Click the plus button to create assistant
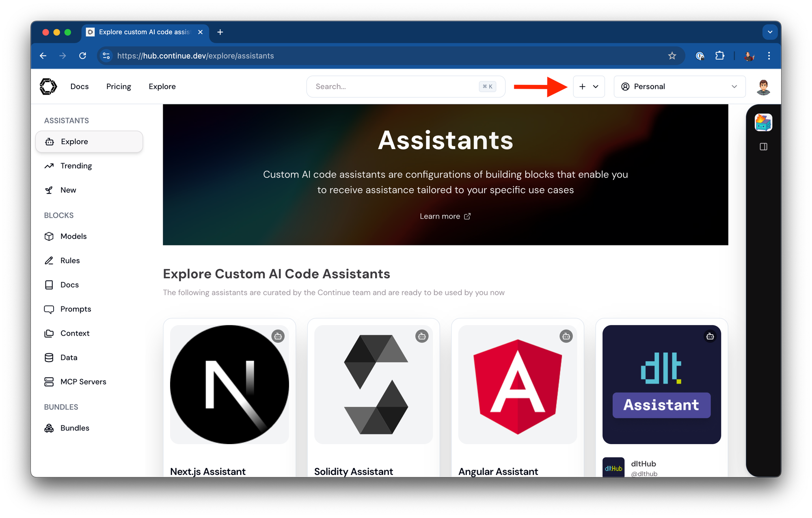This screenshot has width=812, height=518. coord(582,87)
